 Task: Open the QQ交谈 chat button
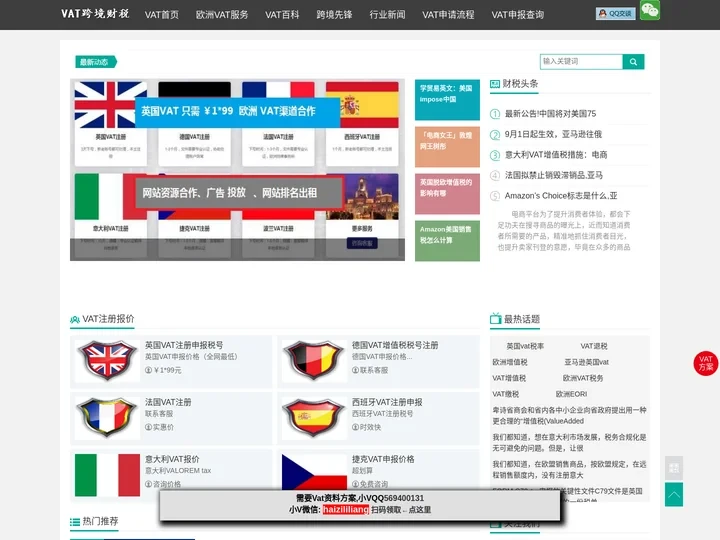point(615,14)
